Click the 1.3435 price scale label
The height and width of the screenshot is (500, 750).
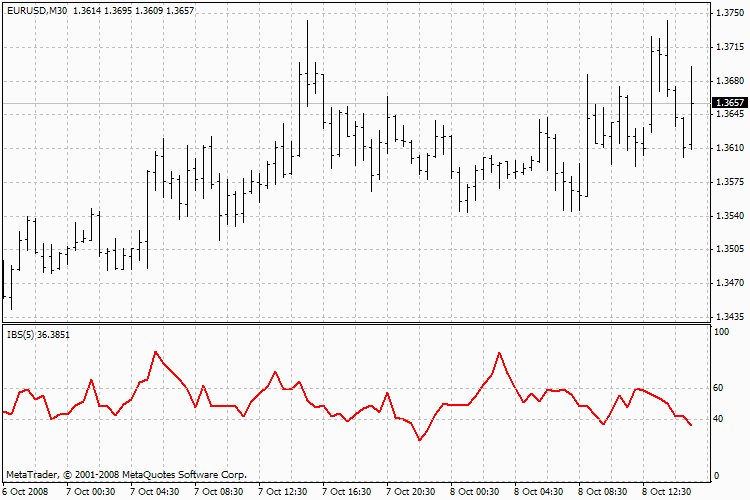[730, 317]
